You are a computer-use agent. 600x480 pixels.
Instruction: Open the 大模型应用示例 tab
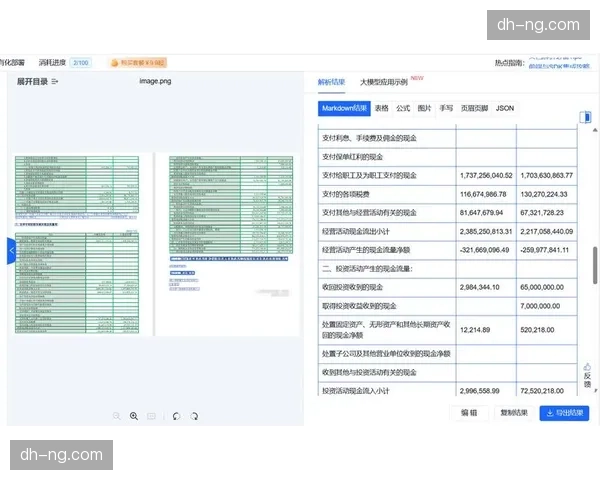click(384, 82)
